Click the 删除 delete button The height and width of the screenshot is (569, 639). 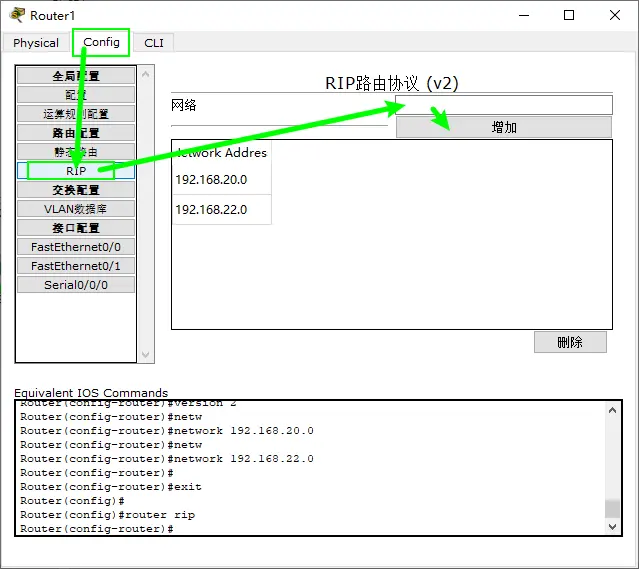click(x=570, y=342)
